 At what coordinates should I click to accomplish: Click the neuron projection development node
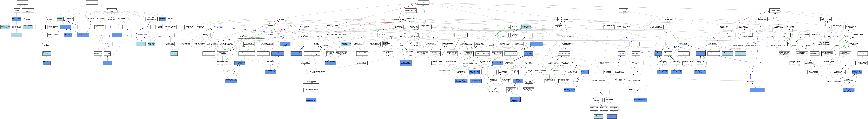(x=634, y=90)
